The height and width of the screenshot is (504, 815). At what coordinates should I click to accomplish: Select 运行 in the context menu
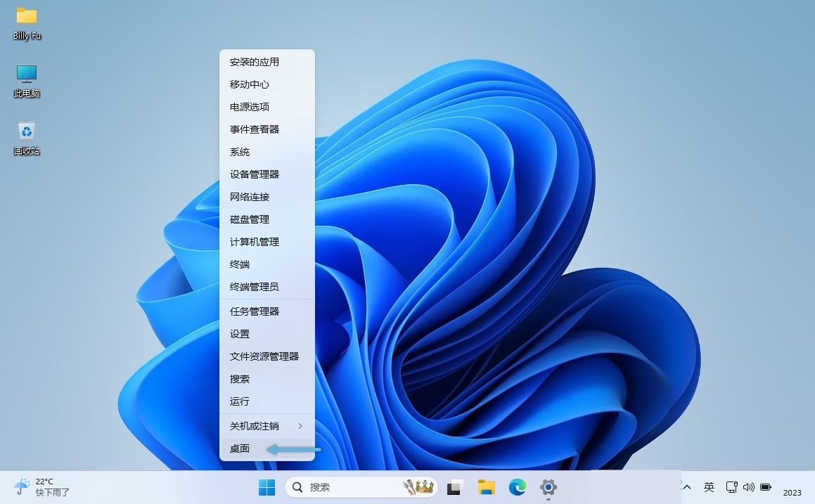click(x=267, y=401)
